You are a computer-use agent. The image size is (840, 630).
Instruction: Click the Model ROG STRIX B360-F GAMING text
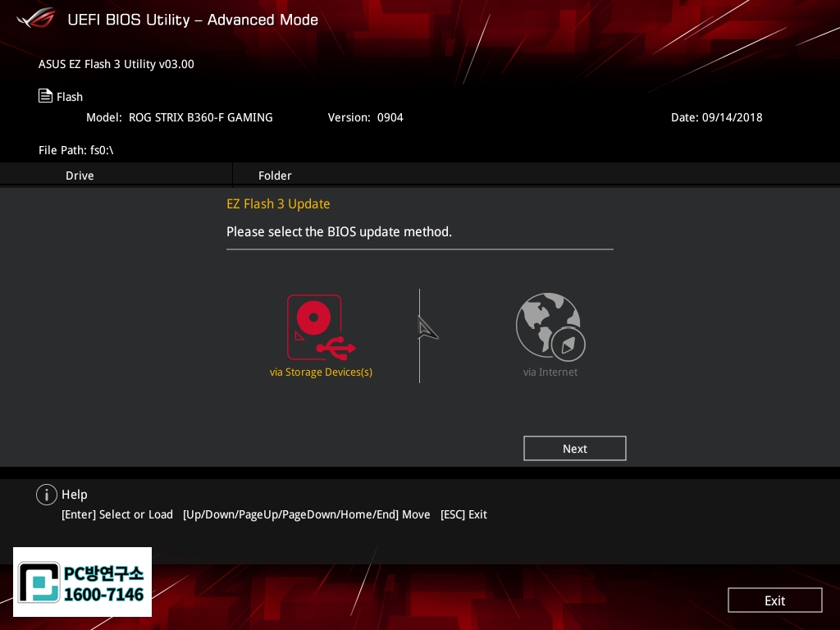(180, 117)
